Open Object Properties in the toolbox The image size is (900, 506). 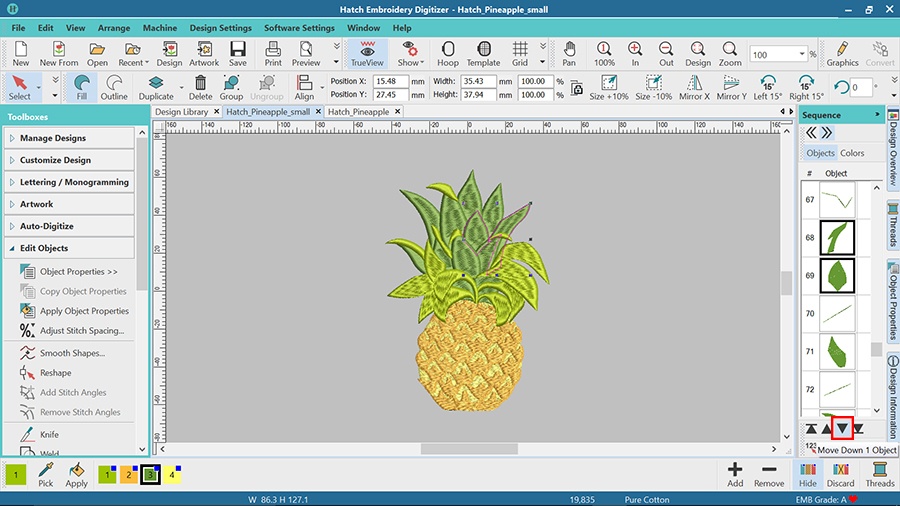point(78,272)
